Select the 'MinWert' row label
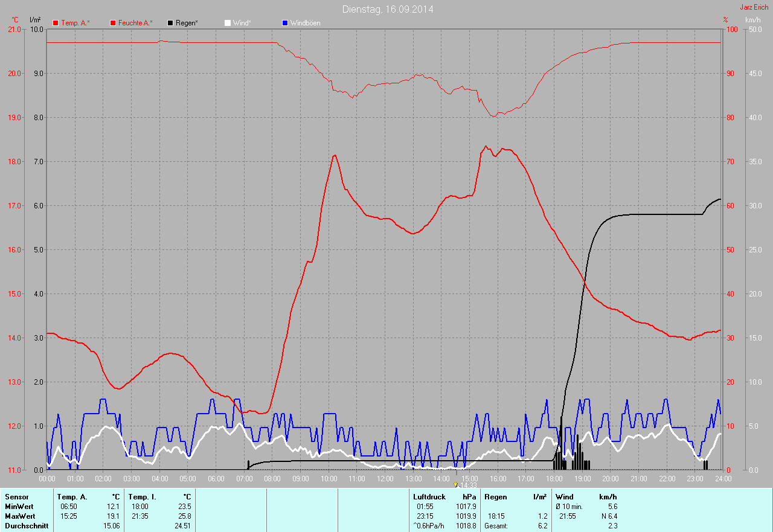Viewport: 773px width, 532px height. [x=20, y=506]
